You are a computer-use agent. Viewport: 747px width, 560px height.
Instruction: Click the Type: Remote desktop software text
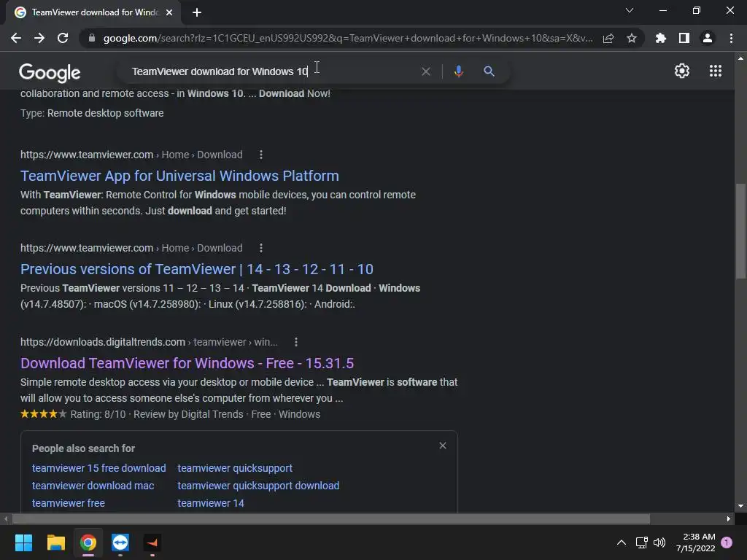(x=92, y=113)
